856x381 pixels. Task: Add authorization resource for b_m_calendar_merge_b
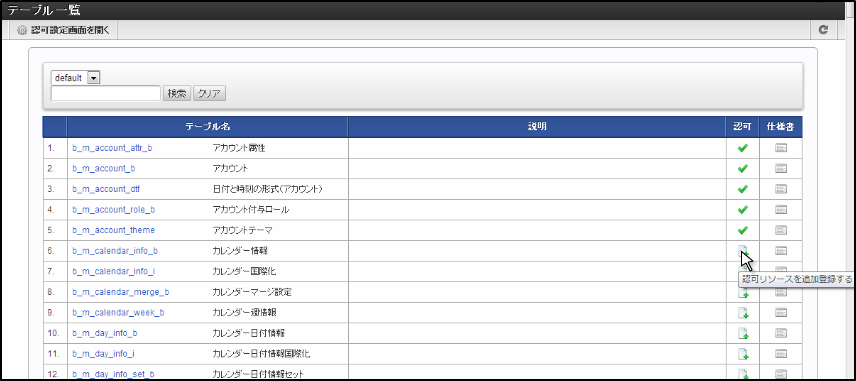click(743, 293)
